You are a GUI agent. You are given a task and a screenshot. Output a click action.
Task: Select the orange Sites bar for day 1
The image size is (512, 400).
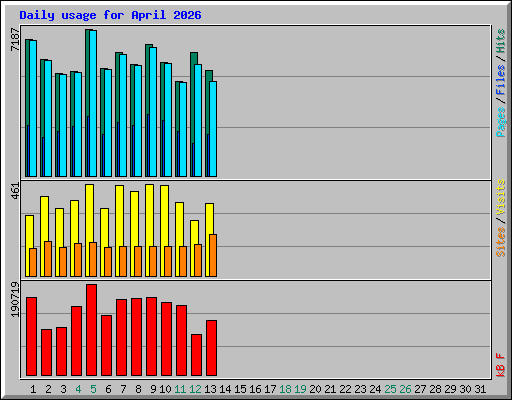[x=33, y=263]
